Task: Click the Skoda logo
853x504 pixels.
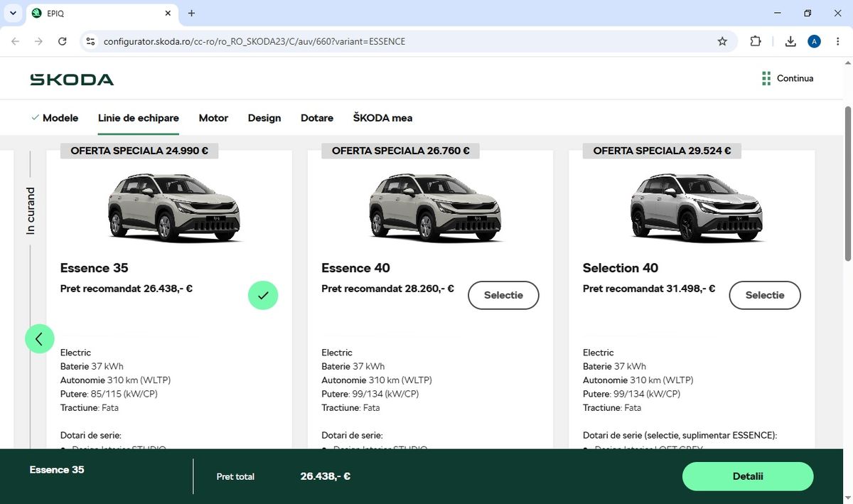Action: [x=72, y=79]
